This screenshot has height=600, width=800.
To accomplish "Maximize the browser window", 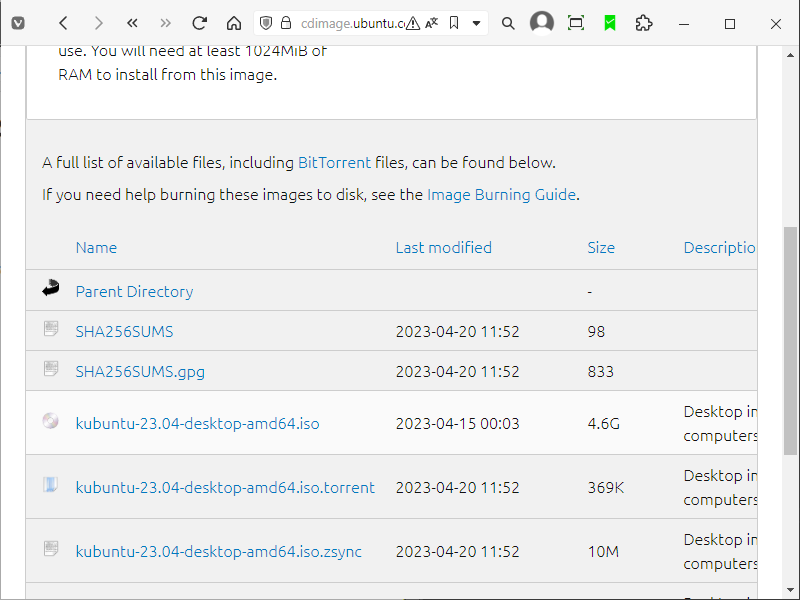I will tap(730, 23).
